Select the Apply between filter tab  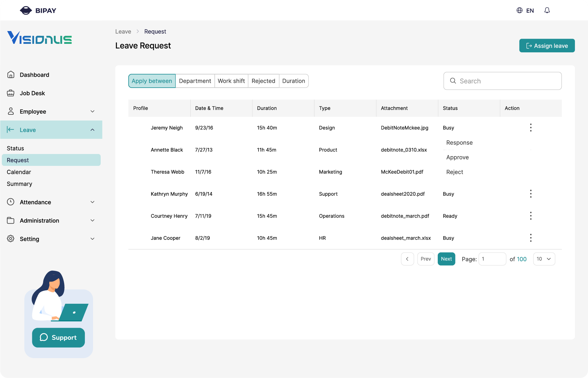point(151,81)
